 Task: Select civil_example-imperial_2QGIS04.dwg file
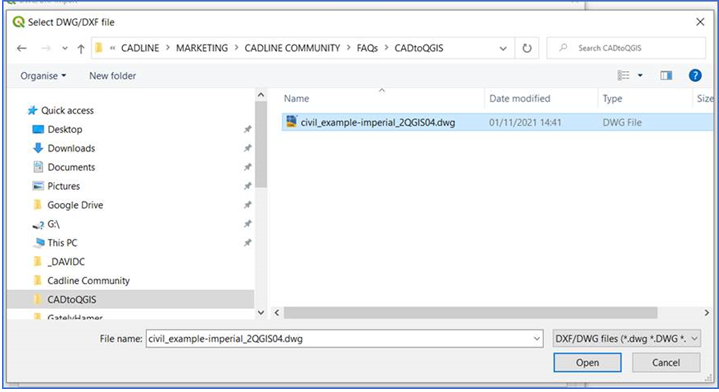tap(378, 122)
